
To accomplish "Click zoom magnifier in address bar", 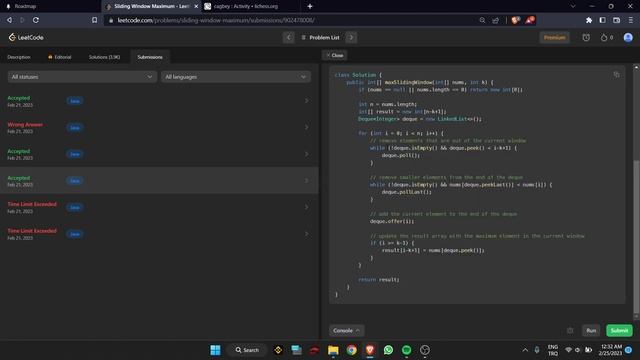I will 482,20.
